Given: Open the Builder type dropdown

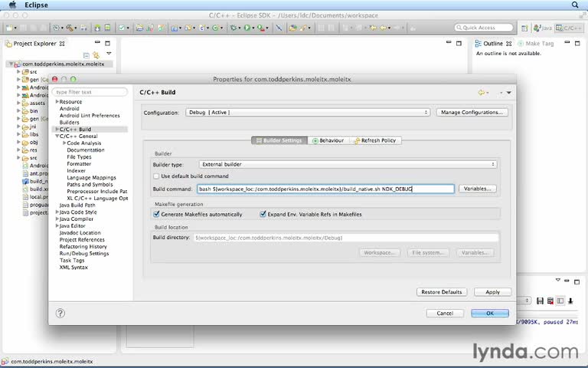Looking at the screenshot, I should click(x=348, y=164).
